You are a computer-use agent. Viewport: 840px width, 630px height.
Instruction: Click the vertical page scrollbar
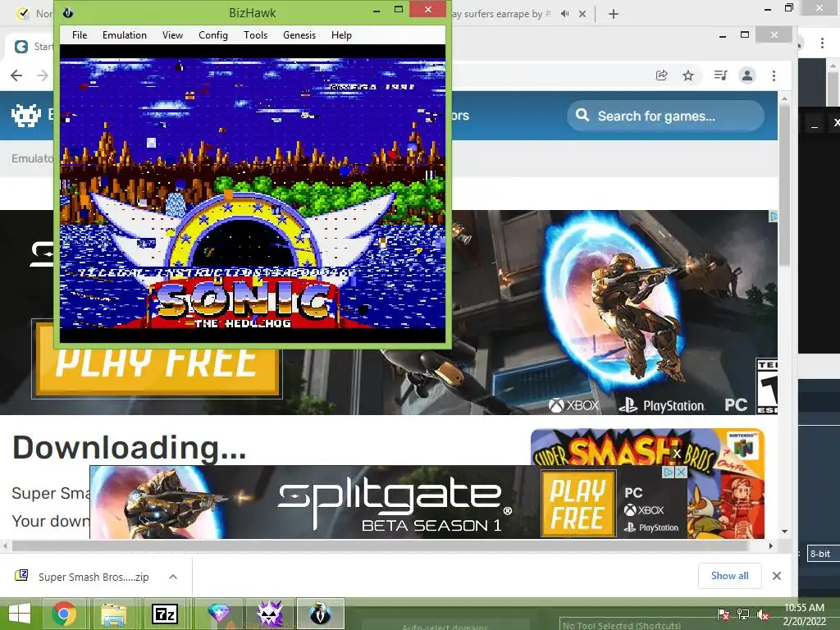784,185
